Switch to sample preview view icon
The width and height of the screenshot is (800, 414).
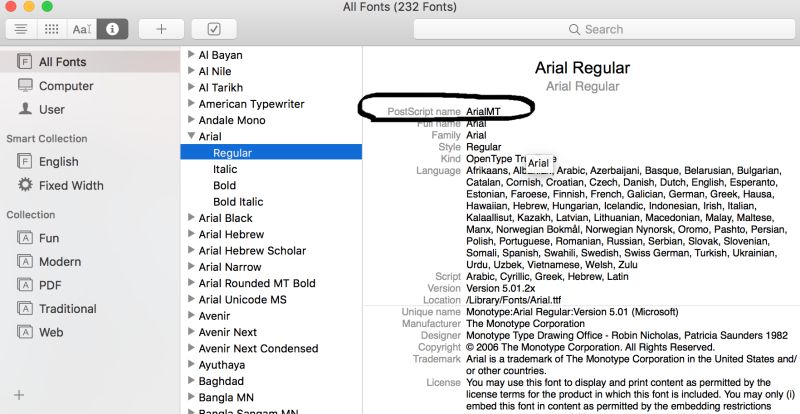[21, 29]
